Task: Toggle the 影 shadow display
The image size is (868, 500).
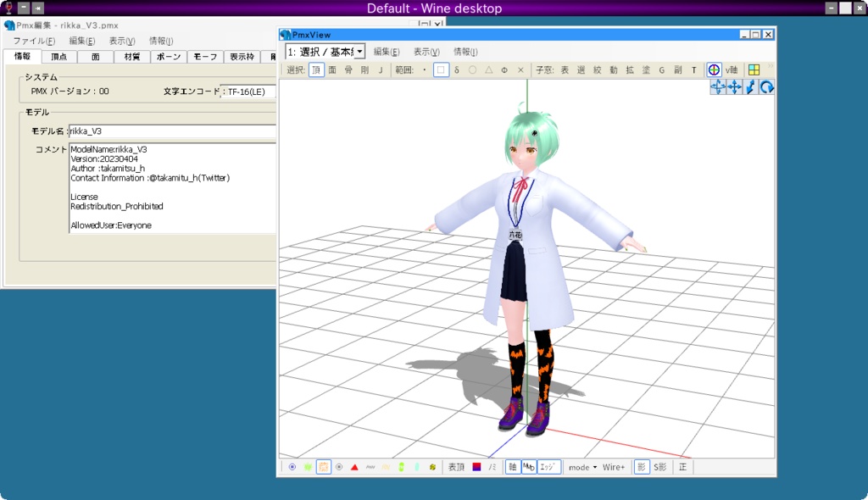Action: click(x=643, y=466)
